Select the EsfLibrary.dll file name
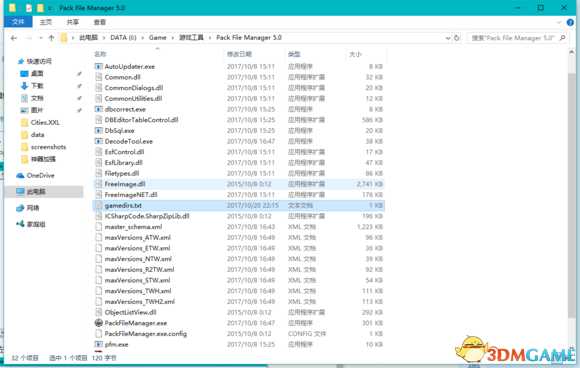This screenshot has height=368, width=580. point(124,163)
